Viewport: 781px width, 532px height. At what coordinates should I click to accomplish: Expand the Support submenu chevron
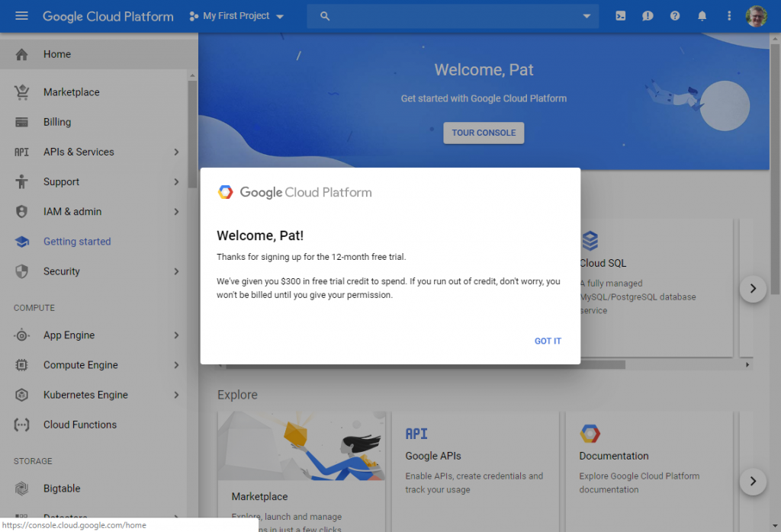pyautogui.click(x=176, y=181)
